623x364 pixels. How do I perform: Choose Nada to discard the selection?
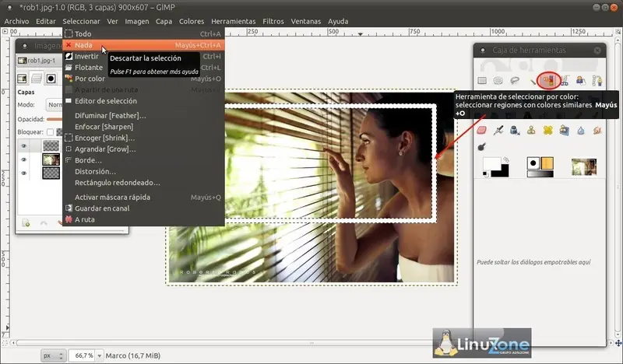click(143, 45)
